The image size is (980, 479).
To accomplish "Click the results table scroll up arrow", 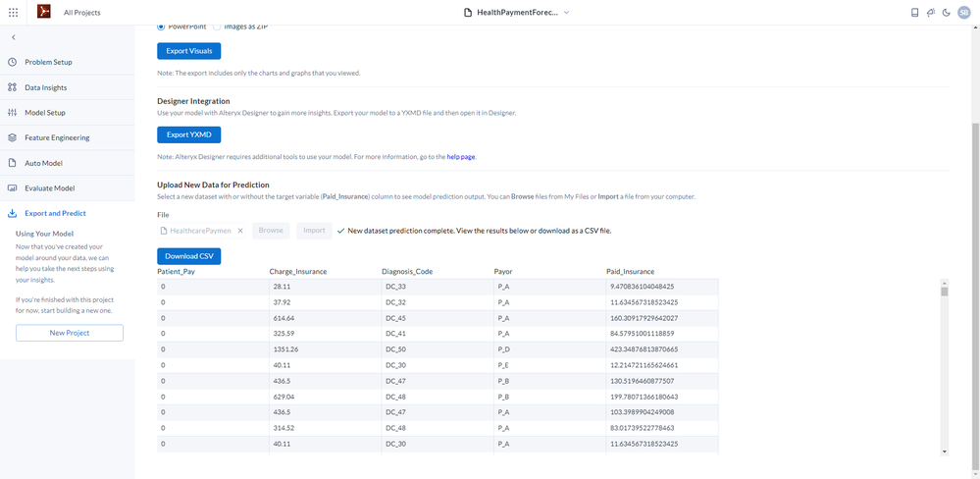I will [945, 283].
